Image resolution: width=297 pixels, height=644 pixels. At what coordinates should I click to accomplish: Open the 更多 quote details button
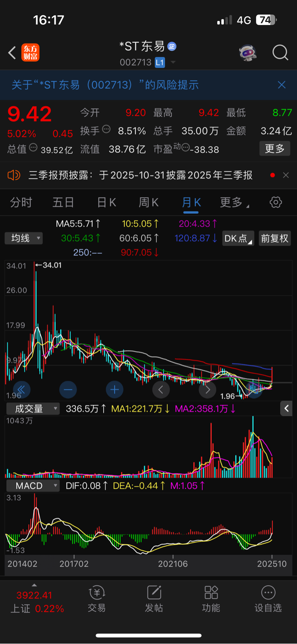click(275, 148)
